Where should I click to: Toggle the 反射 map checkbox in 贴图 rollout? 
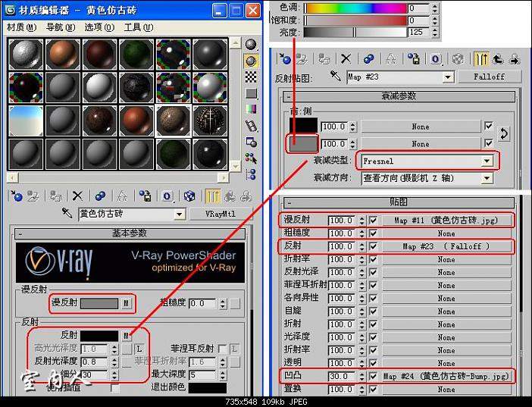coord(373,246)
